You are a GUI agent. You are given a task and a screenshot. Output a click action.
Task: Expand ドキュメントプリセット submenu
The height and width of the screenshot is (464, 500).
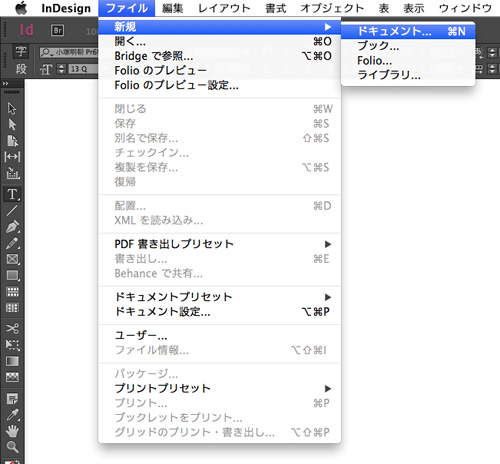coord(219,297)
